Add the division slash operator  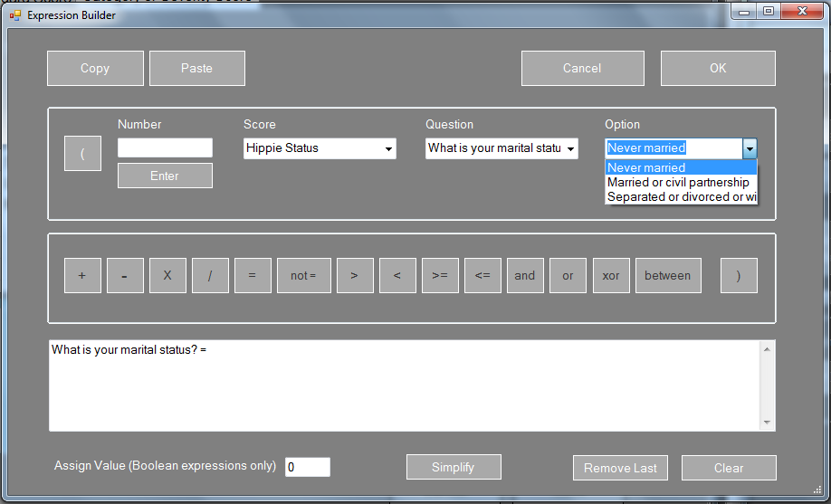pos(210,276)
